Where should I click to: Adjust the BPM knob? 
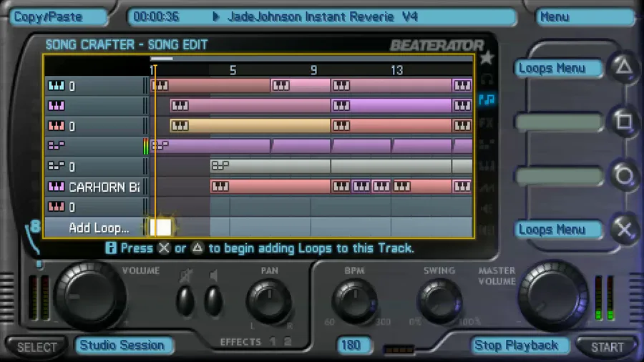[x=354, y=302]
